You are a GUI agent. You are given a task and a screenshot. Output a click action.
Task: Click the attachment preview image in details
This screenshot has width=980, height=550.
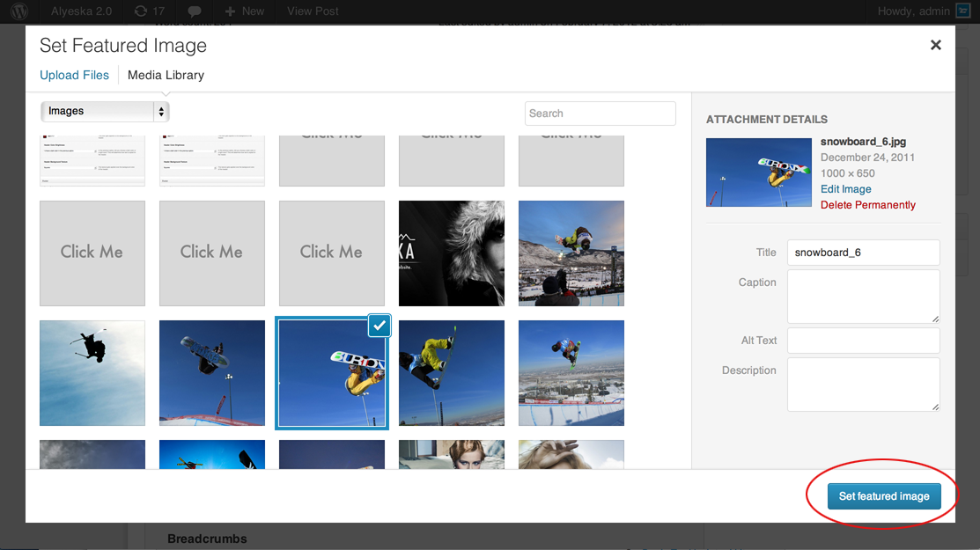[x=759, y=172]
